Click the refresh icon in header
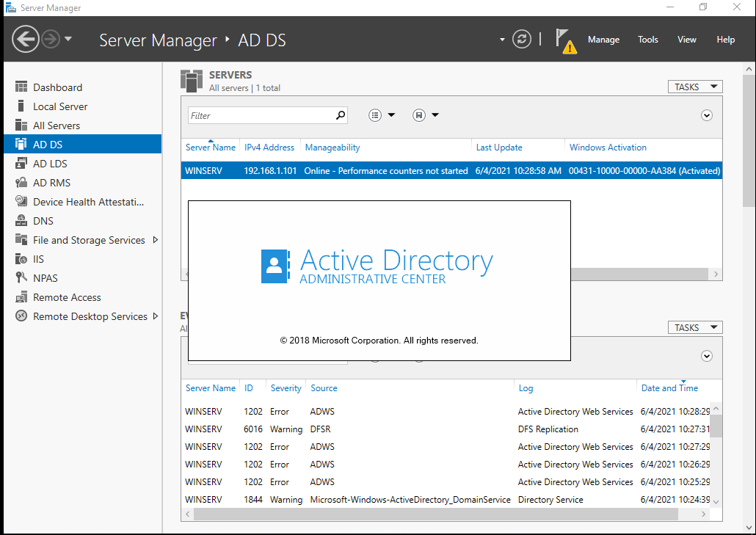Image resolution: width=756 pixels, height=535 pixels. coord(522,39)
